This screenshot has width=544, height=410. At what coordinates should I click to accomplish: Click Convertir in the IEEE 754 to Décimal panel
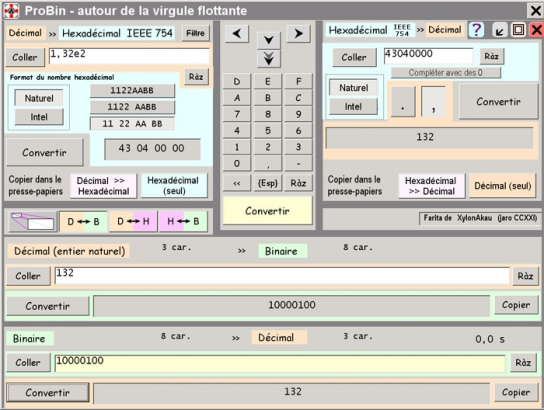click(x=498, y=102)
